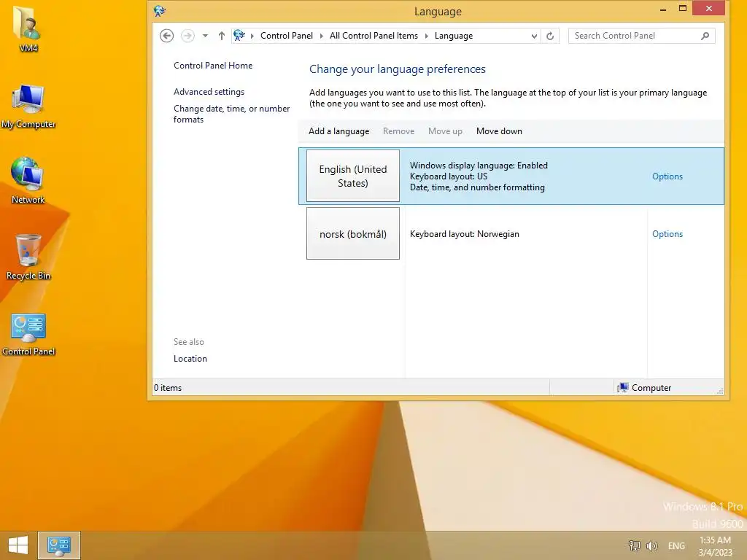The width and height of the screenshot is (747, 560).
Task: Open All Control Panel Items breadcrumb
Action: coord(373,36)
